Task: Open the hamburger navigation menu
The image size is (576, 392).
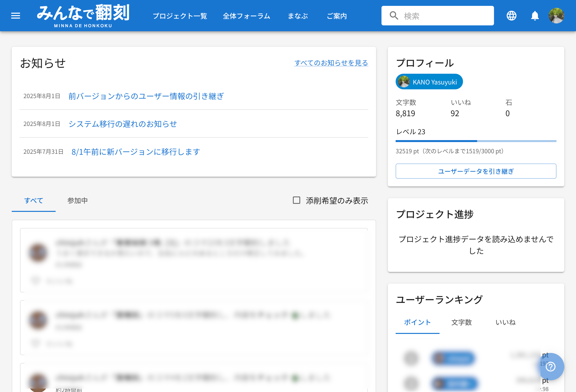Action: (16, 16)
